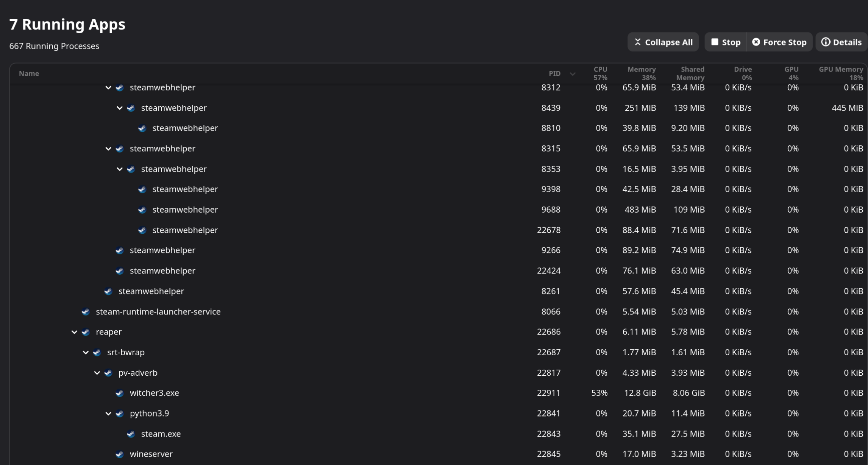
Task: Collapse the pv-adverb process subtree
Action: coord(97,373)
